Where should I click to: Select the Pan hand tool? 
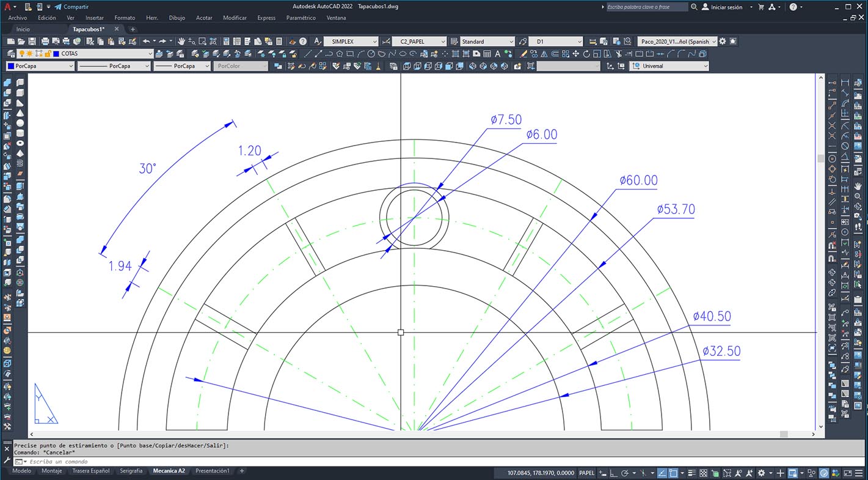pyautogui.click(x=181, y=42)
